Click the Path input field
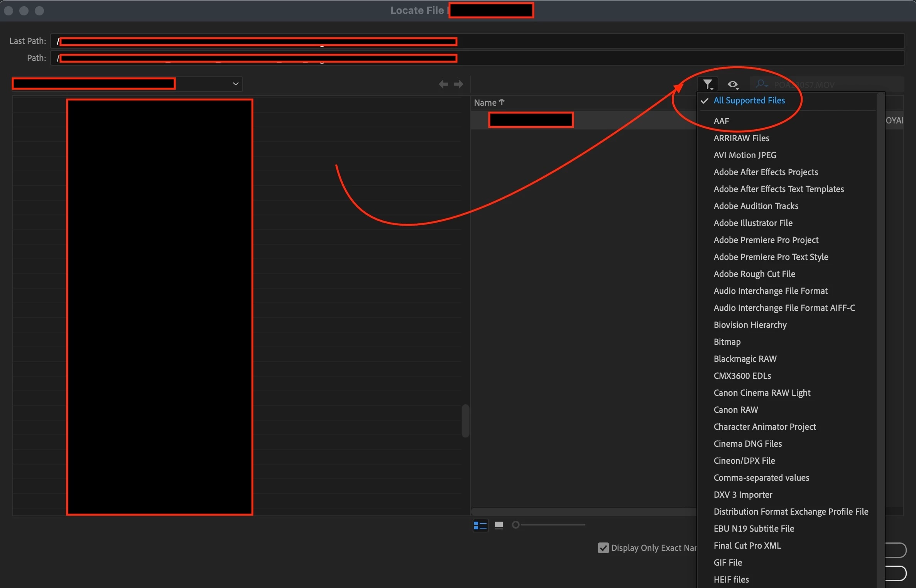The height and width of the screenshot is (588, 916). pos(656,58)
